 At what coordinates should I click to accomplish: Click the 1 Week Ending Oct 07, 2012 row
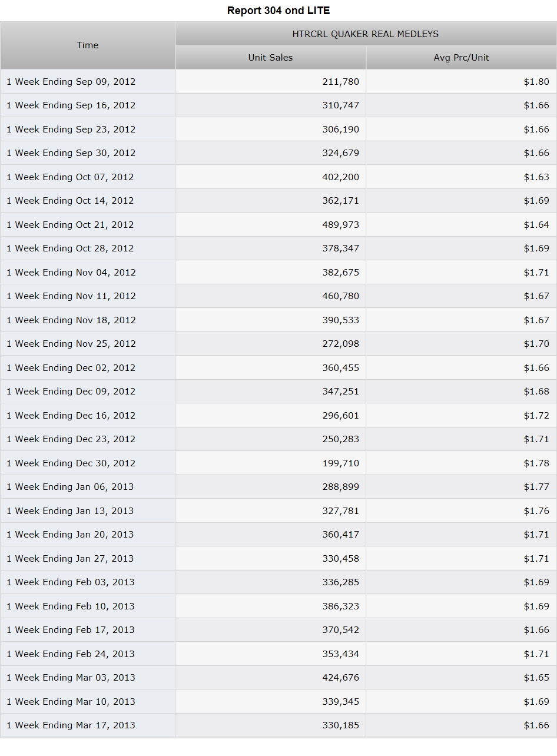(278, 177)
